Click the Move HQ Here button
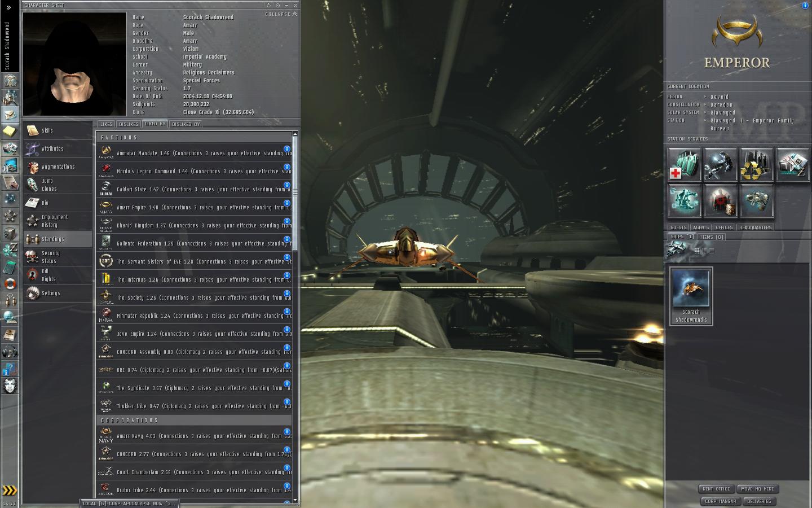This screenshot has width=812, height=508. 758,489
